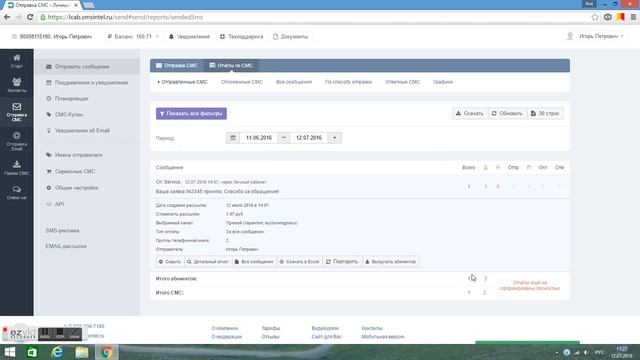
Task: Open Документы in top bar
Action: (290, 37)
